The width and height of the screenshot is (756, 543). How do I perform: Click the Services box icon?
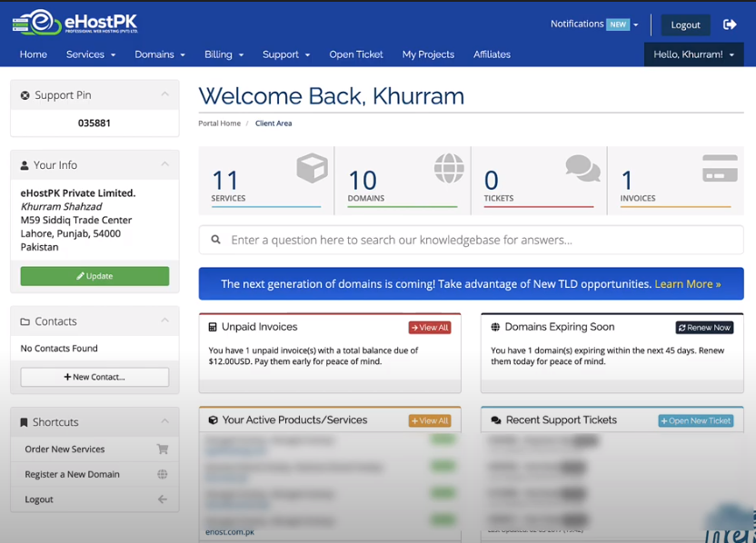click(x=312, y=168)
